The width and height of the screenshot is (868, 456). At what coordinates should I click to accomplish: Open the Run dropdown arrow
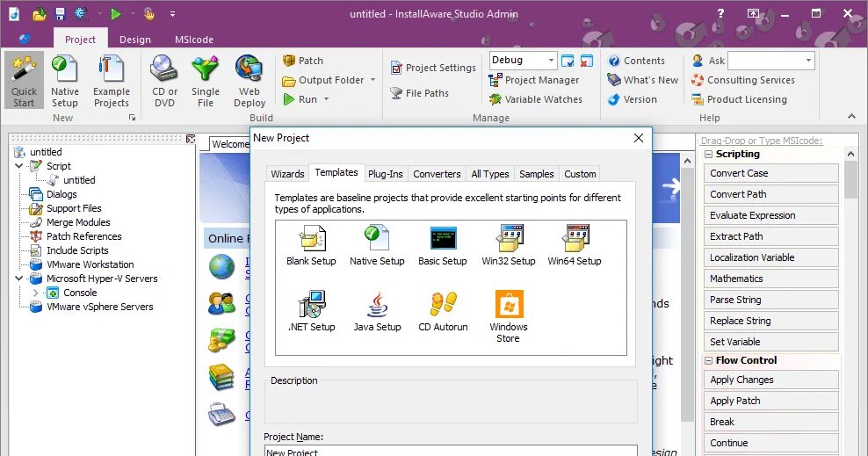[x=326, y=99]
